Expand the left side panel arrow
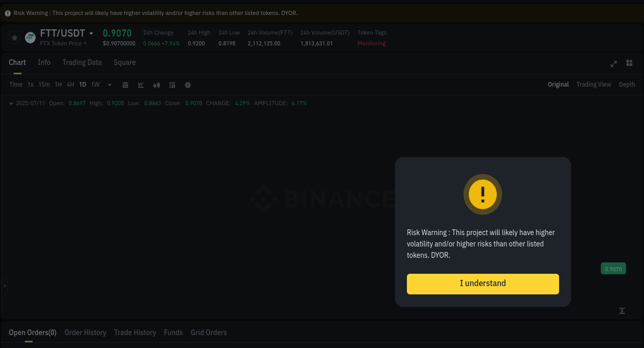644x348 pixels. coord(4,287)
